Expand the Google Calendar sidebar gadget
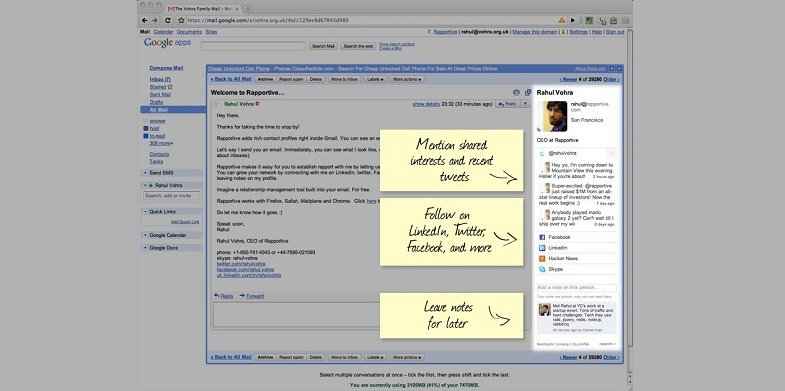The height and width of the screenshot is (391, 785). point(145,235)
